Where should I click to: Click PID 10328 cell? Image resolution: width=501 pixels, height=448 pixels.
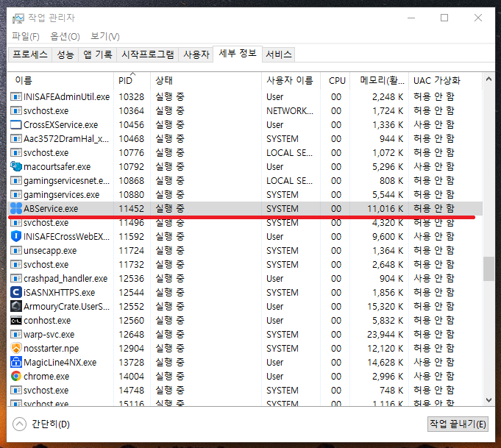132,97
